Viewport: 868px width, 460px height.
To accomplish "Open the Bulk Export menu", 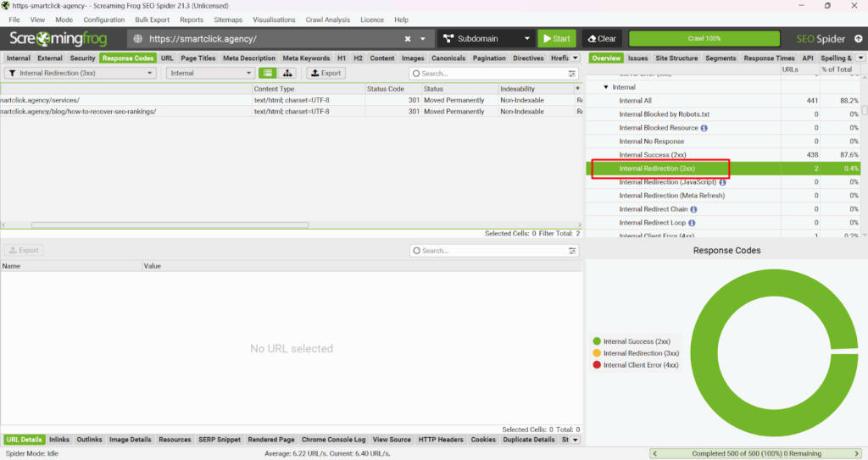I will [153, 19].
